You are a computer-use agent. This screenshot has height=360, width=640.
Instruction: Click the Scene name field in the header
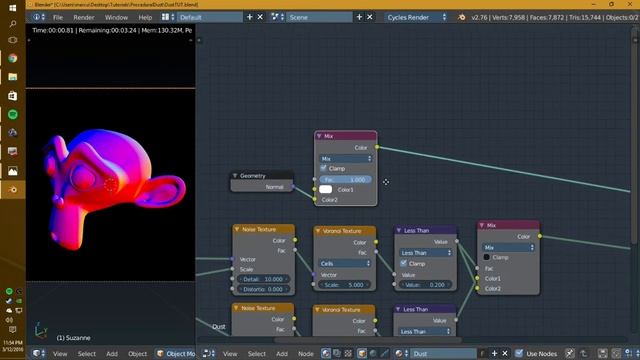[x=319, y=17]
